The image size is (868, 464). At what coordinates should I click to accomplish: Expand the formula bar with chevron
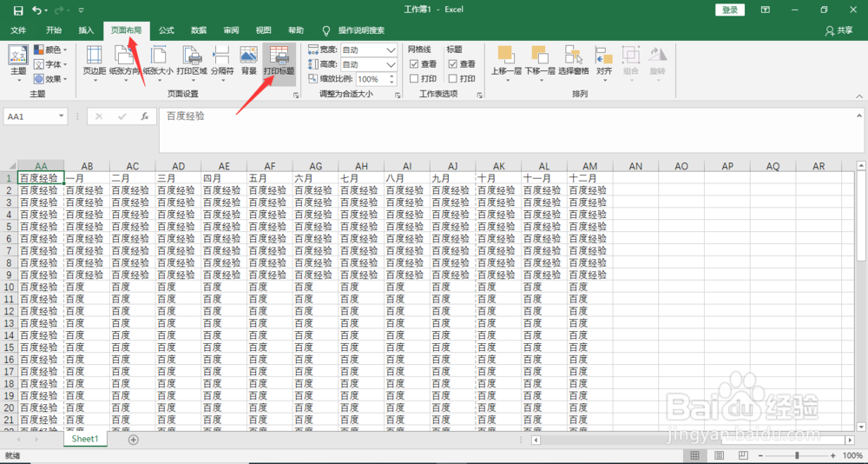coord(859,116)
